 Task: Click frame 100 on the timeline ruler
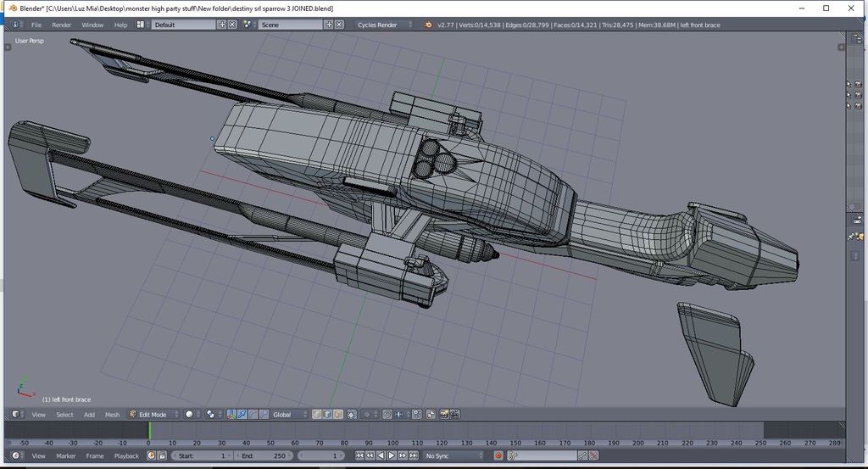coord(392,443)
